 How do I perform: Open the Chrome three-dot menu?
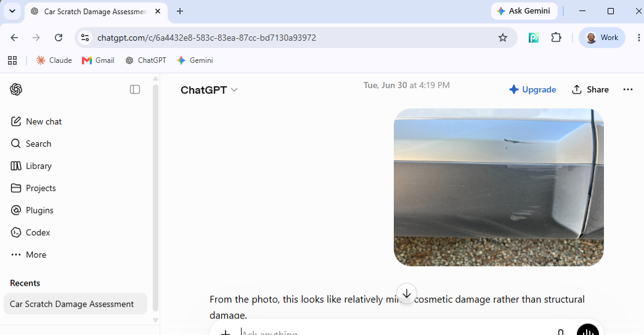coord(638,38)
